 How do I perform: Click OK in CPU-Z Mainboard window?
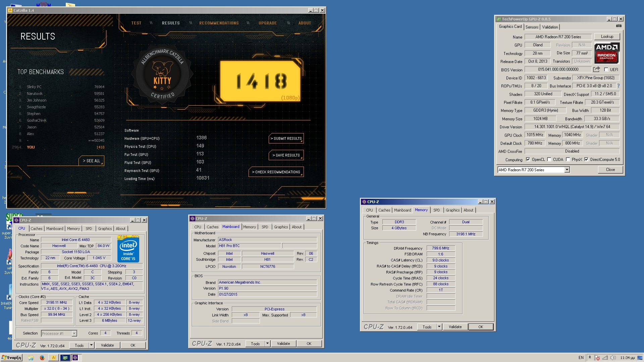(x=309, y=344)
